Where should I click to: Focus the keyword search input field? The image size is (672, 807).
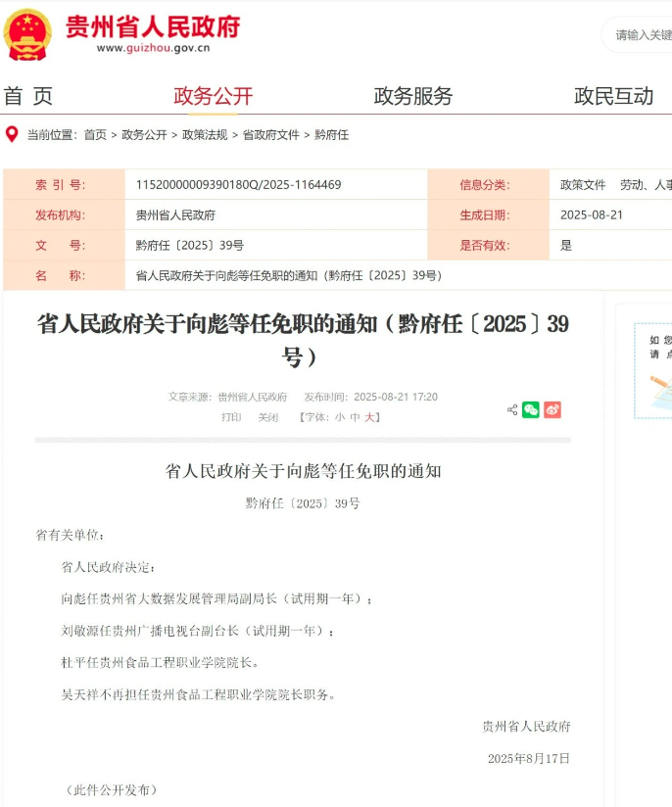tap(641, 35)
